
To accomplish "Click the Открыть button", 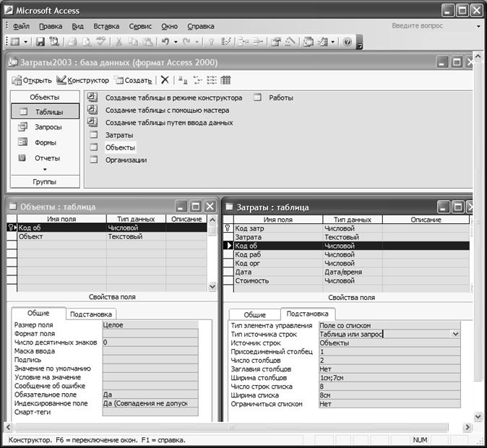I will point(32,80).
